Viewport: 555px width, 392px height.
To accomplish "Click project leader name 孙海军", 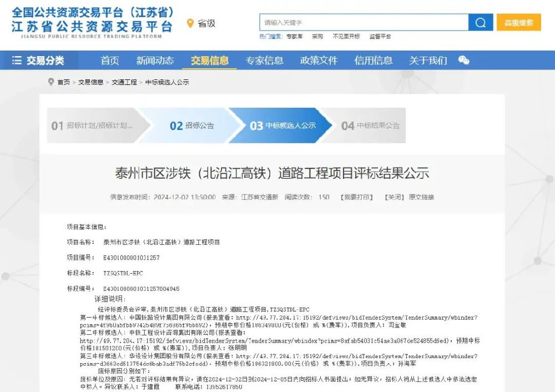I will [x=407, y=364].
